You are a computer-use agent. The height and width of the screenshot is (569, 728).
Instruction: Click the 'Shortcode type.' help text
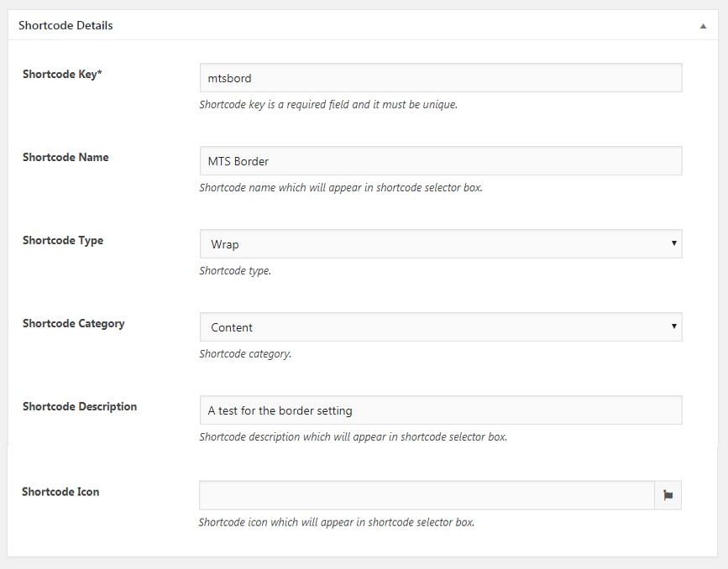235,271
